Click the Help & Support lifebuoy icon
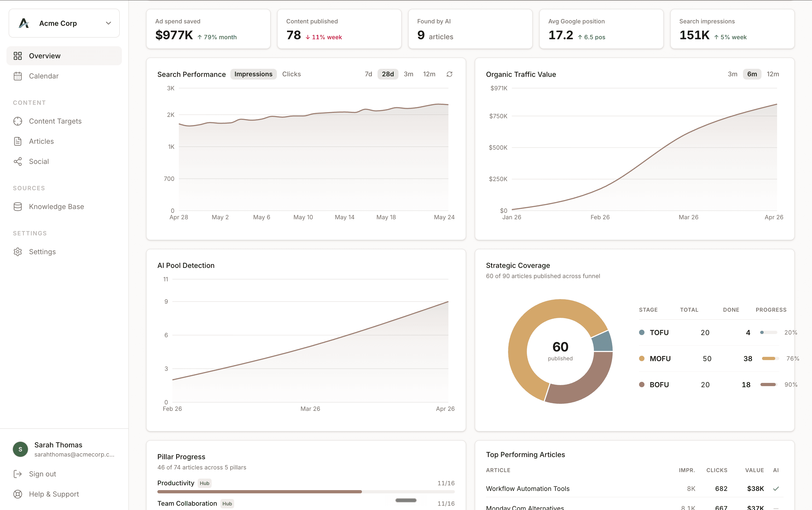812x510 pixels. click(18, 494)
